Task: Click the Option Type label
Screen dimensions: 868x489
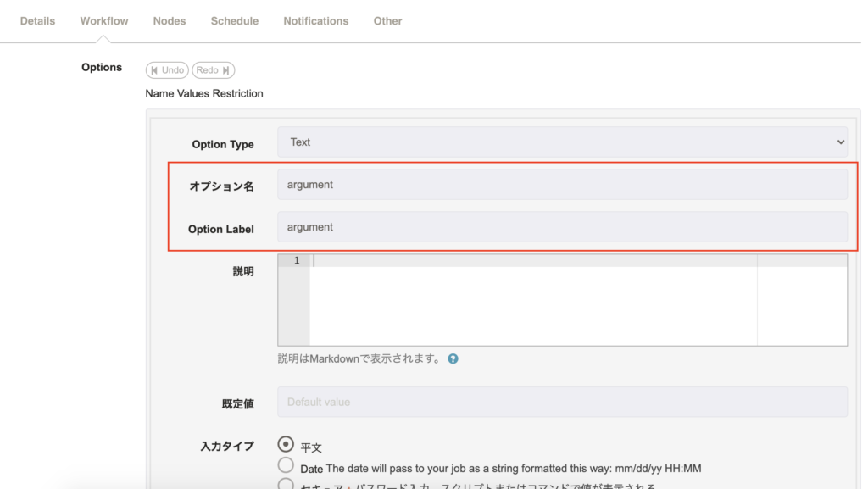Action: pos(223,144)
